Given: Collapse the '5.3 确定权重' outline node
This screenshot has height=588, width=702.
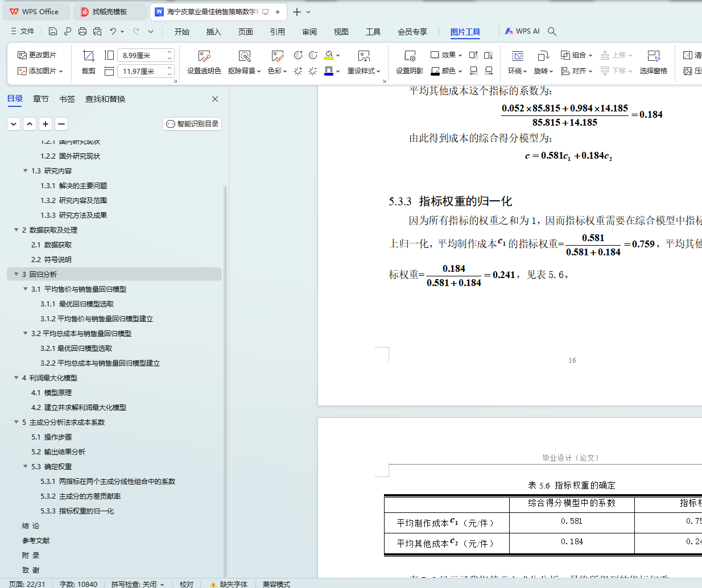Looking at the screenshot, I should click(26, 466).
